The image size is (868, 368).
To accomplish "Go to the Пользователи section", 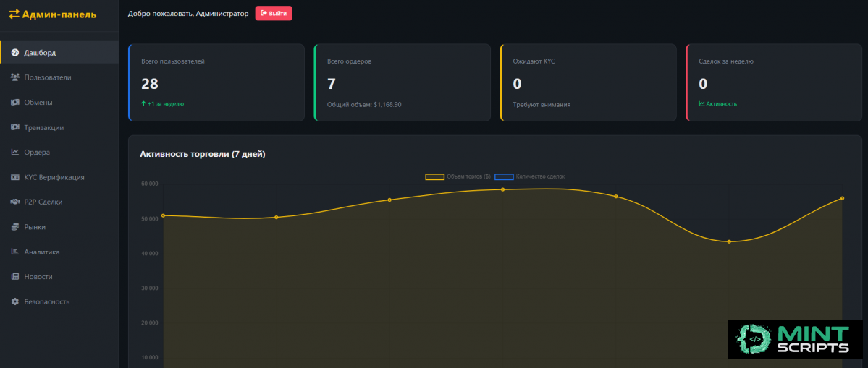I will tap(59, 77).
